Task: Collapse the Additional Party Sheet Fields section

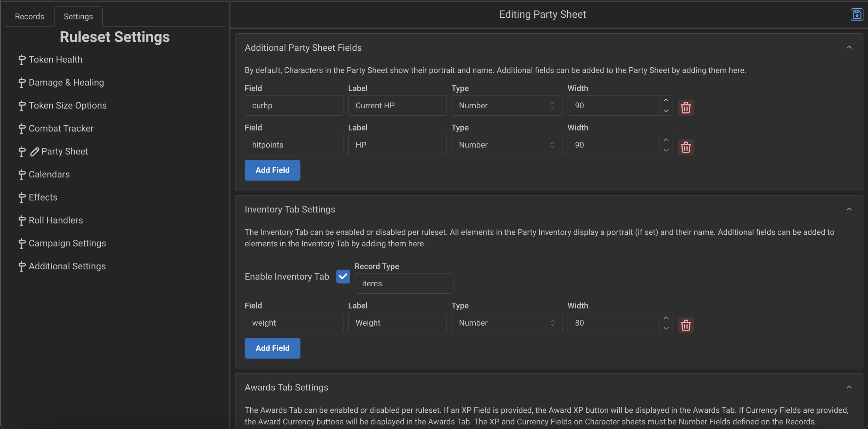Action: (849, 48)
